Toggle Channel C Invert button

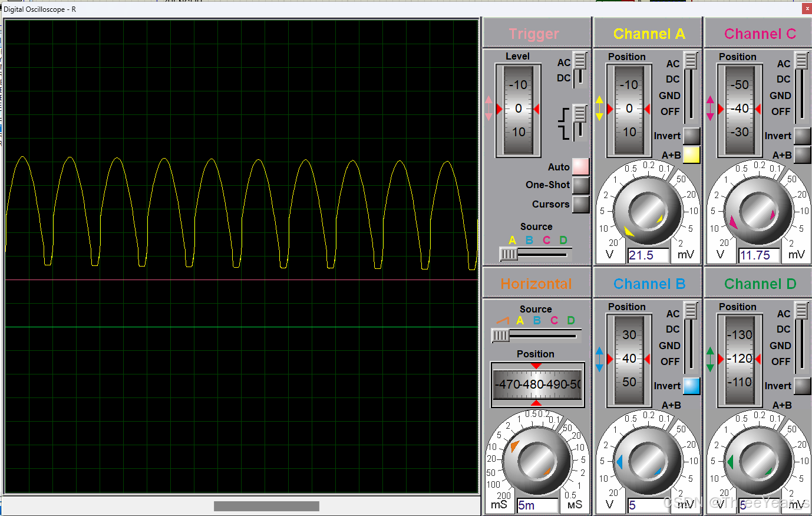[802, 136]
